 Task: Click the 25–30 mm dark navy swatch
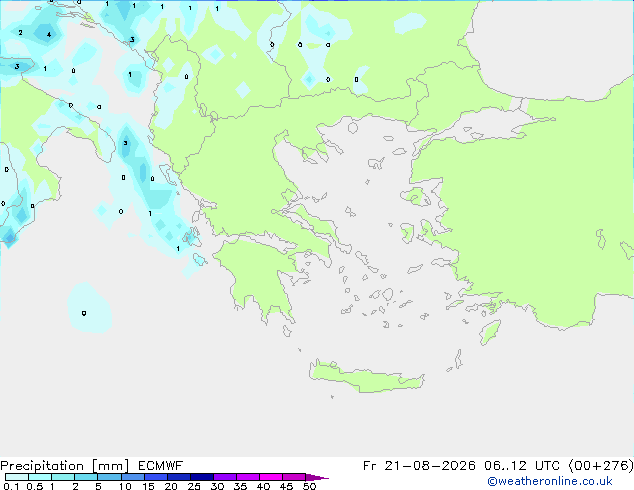click(201, 477)
